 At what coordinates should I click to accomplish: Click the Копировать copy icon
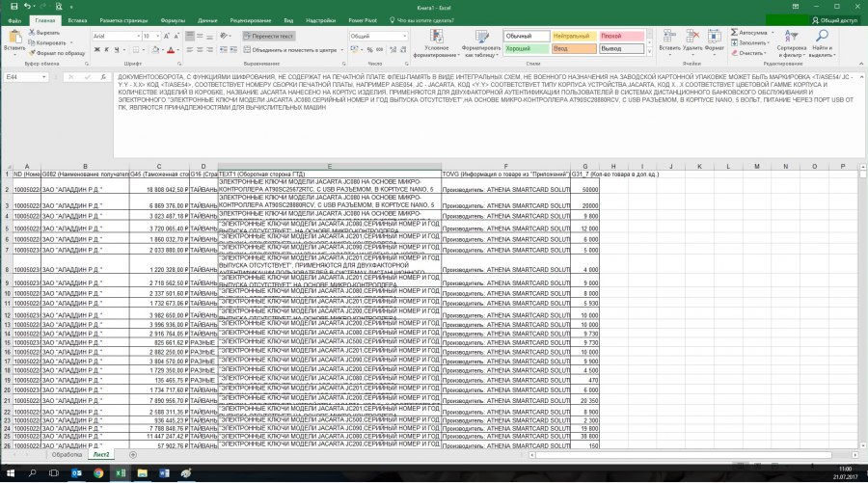pos(32,42)
